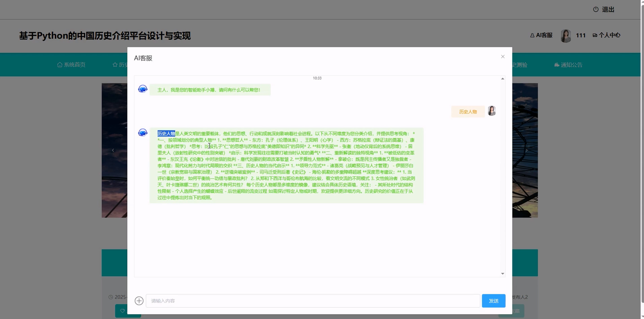This screenshot has width=644, height=319.
Task: Click the 历史人物 user message bubble
Action: (468, 112)
